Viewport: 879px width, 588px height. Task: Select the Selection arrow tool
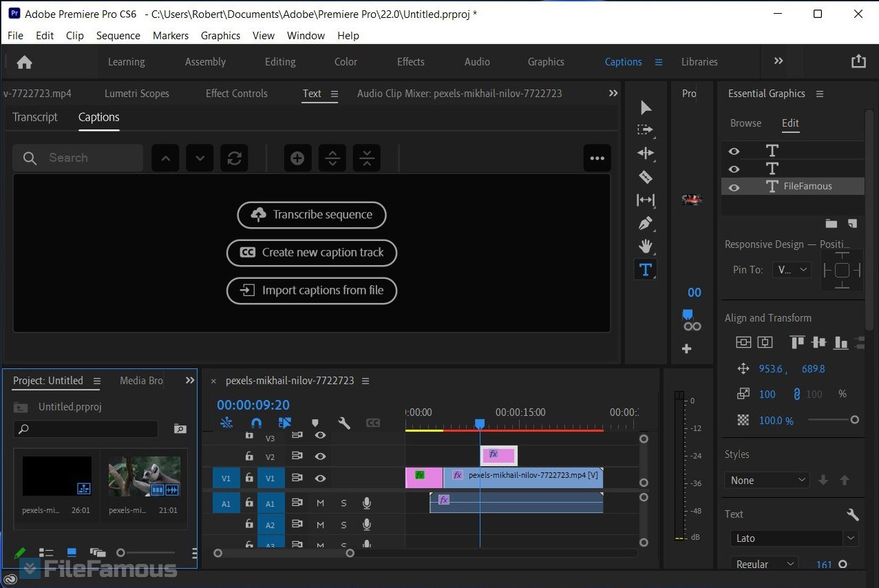tap(646, 107)
